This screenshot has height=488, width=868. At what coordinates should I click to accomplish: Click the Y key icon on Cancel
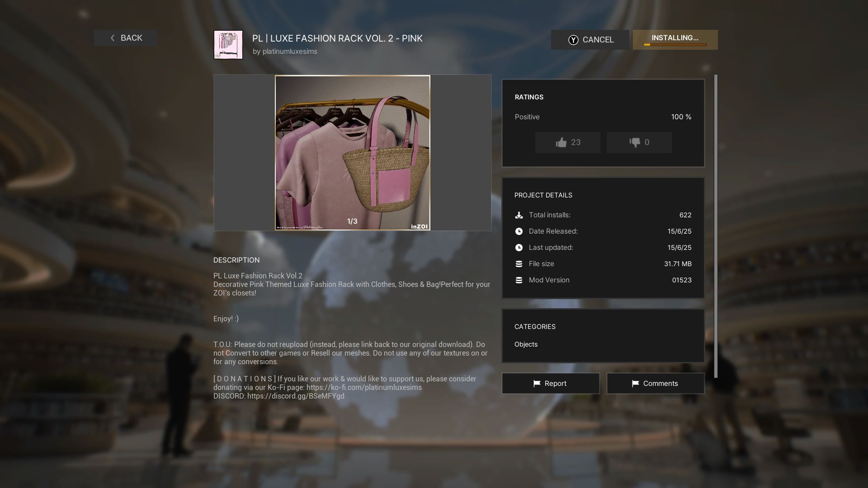click(x=573, y=40)
